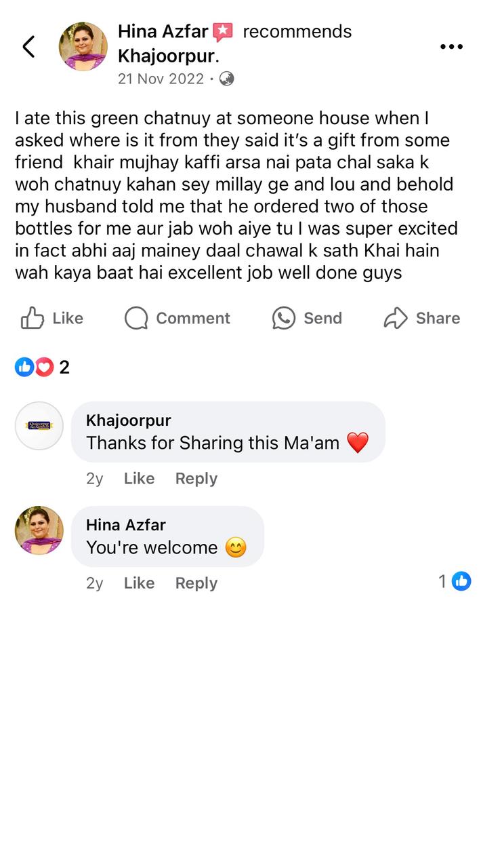
Task: Reply to Khajoorpur's comment
Action: (196, 478)
